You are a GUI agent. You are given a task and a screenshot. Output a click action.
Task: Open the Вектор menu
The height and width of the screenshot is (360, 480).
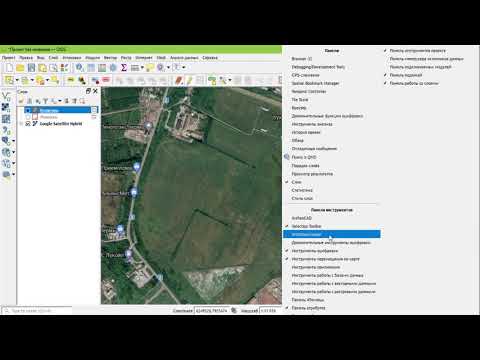click(x=110, y=58)
